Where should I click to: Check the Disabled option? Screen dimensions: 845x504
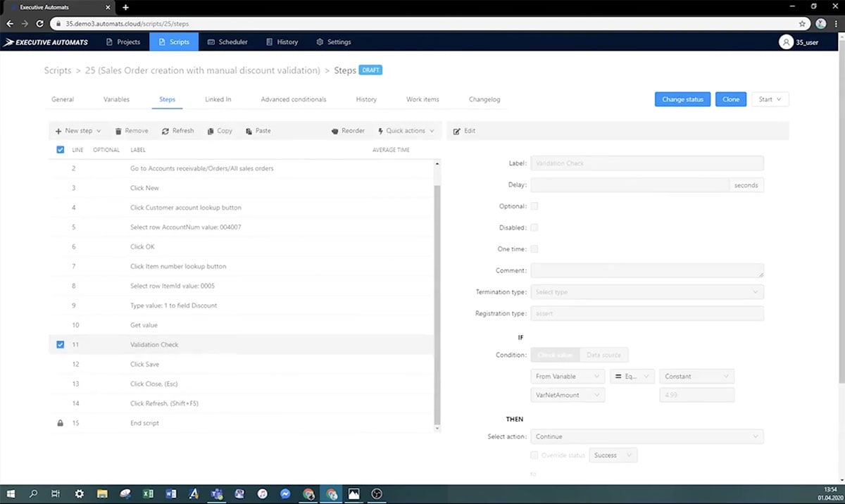coord(534,227)
